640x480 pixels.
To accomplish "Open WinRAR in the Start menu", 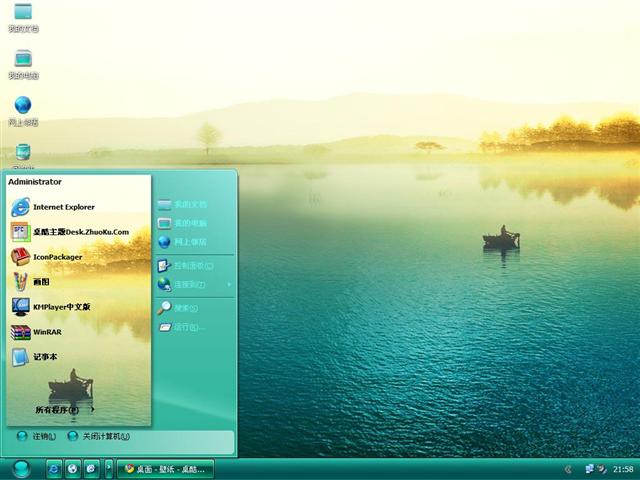I will [x=46, y=332].
